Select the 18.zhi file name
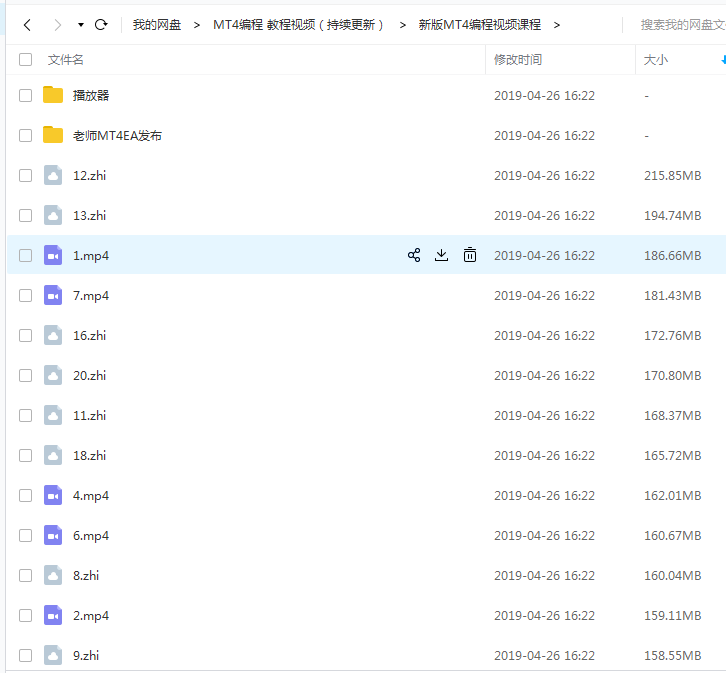 (89, 455)
